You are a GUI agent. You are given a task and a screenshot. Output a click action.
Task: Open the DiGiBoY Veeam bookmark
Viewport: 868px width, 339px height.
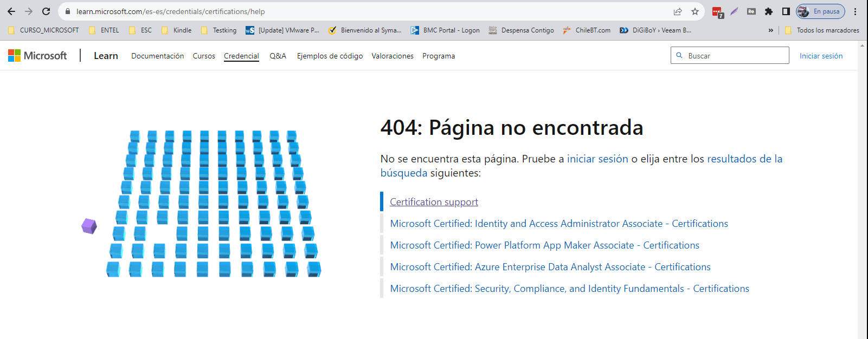point(655,30)
